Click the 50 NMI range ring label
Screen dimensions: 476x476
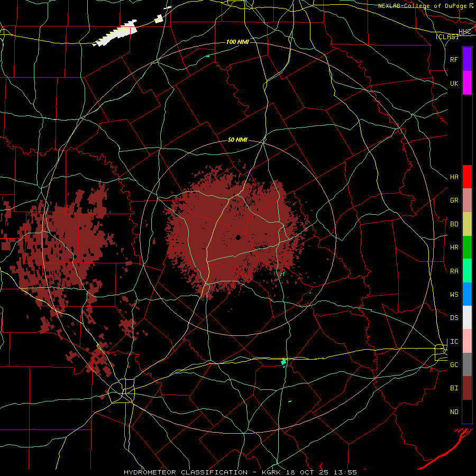pos(237,140)
